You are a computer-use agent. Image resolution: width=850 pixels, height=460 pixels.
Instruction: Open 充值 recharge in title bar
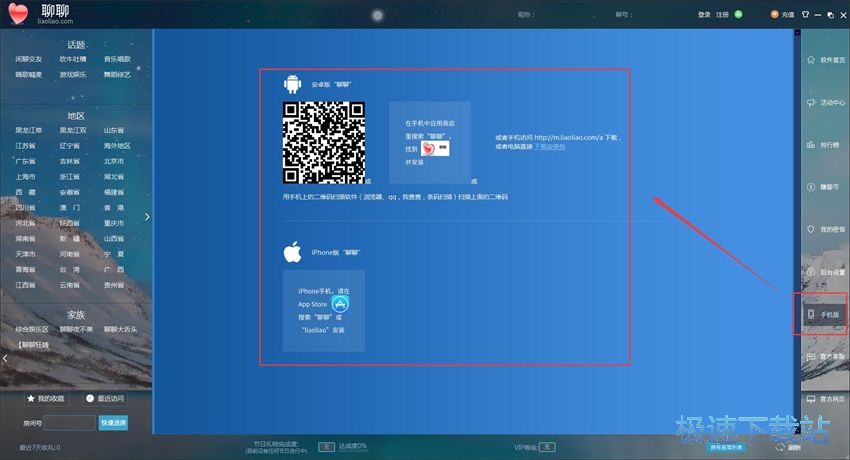(x=782, y=15)
